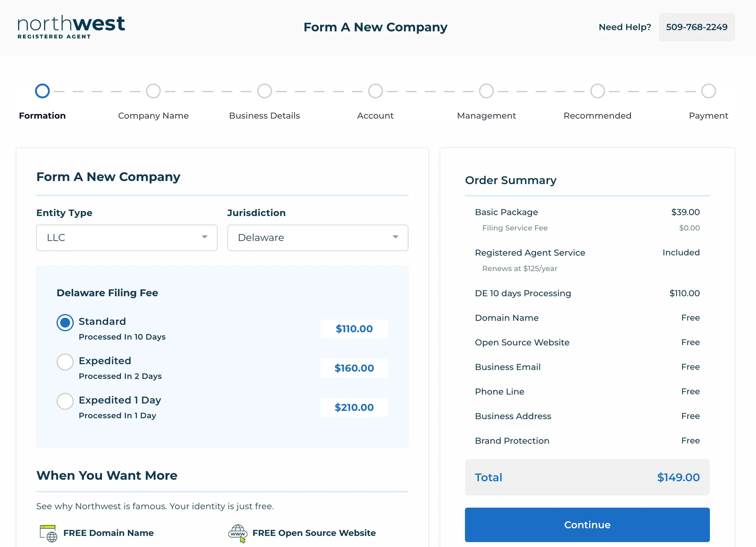Click the Business Address summary item
Image resolution: width=756 pixels, height=547 pixels.
587,416
